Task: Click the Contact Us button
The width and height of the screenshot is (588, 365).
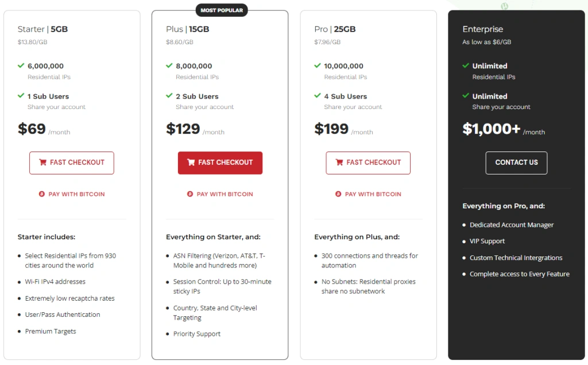Action: (516, 163)
